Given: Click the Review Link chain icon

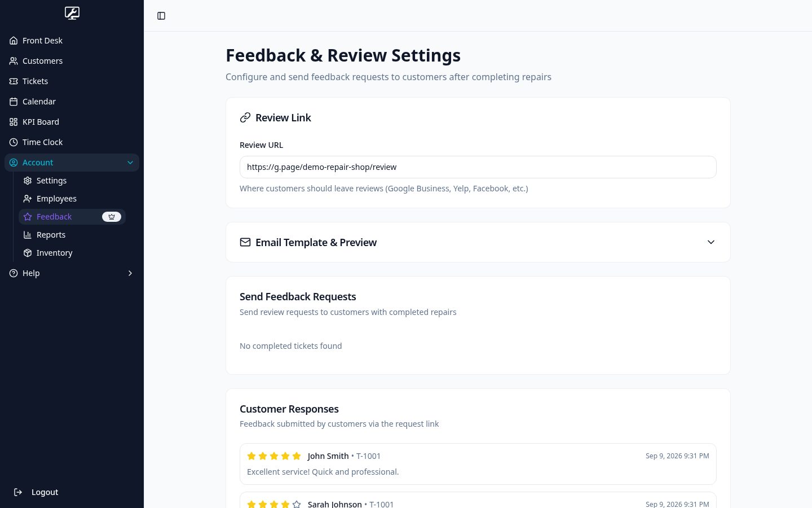Looking at the screenshot, I should [x=245, y=117].
